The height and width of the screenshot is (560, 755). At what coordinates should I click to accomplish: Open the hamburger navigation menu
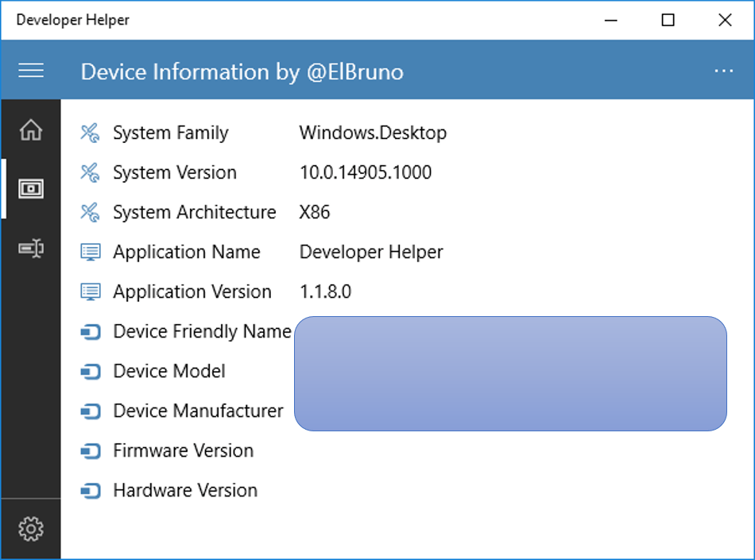coord(31,71)
